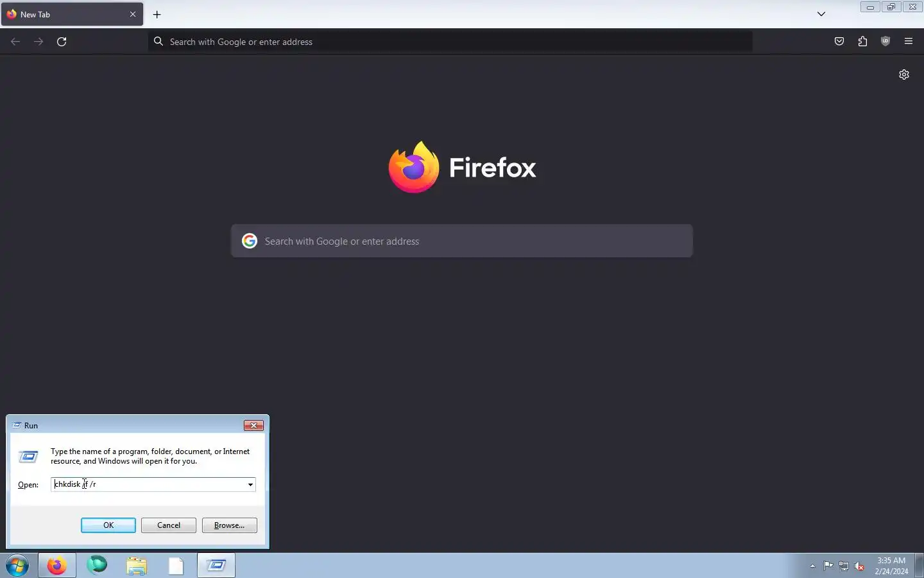Screen dimensions: 924x578
Task: Open muted volume tray icon
Action: coord(860,566)
